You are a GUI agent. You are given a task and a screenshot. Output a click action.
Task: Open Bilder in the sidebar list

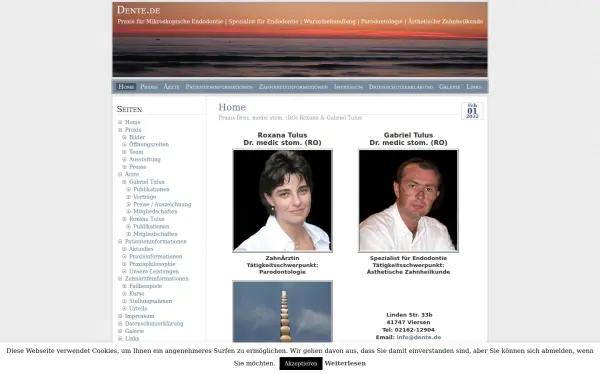tap(137, 137)
